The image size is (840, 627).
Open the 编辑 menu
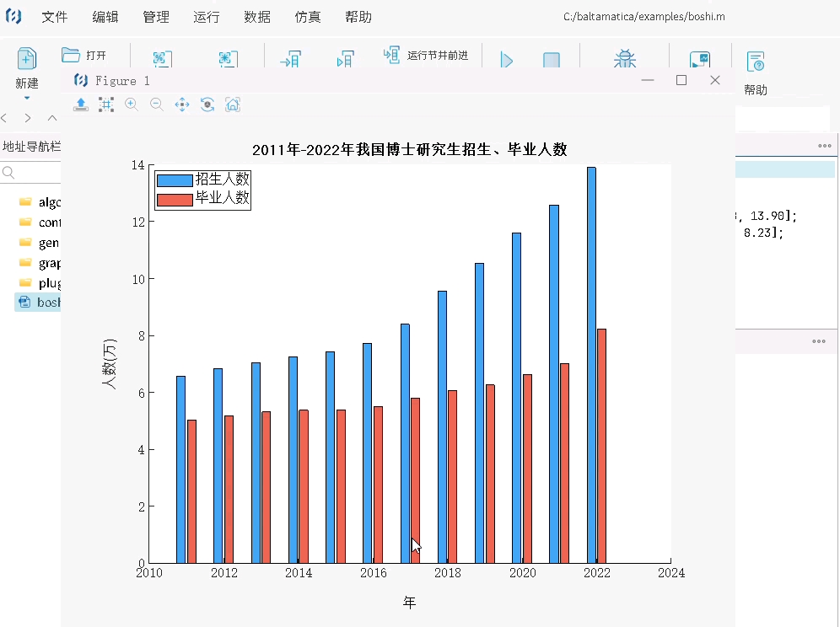point(105,16)
